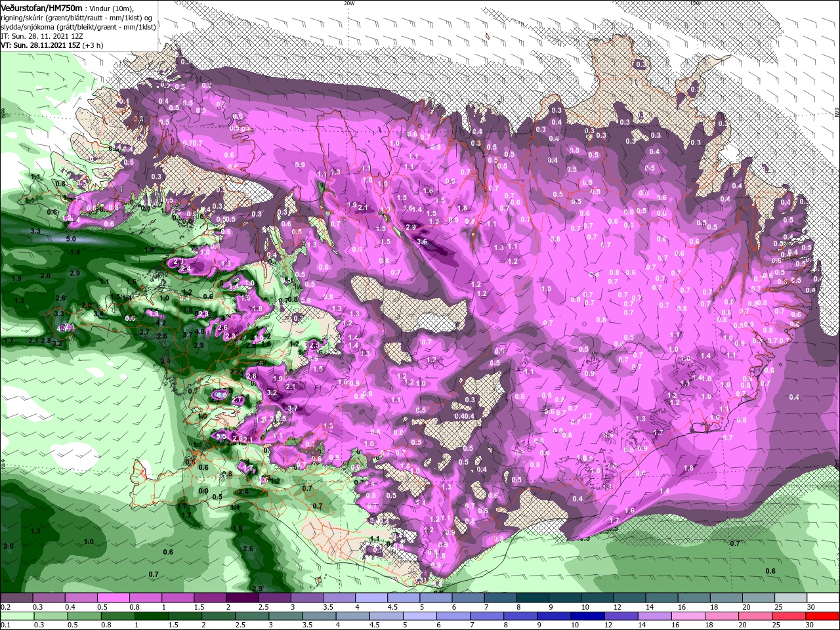This screenshot has height=630, width=840.
Task: Select lavender snow swatch between 4 and 4.5
Action: 371,598
